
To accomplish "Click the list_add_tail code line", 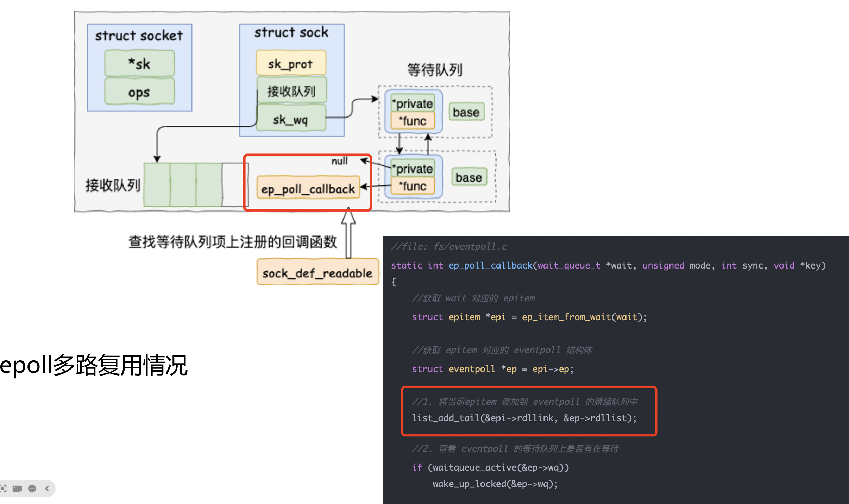I will coord(524,418).
